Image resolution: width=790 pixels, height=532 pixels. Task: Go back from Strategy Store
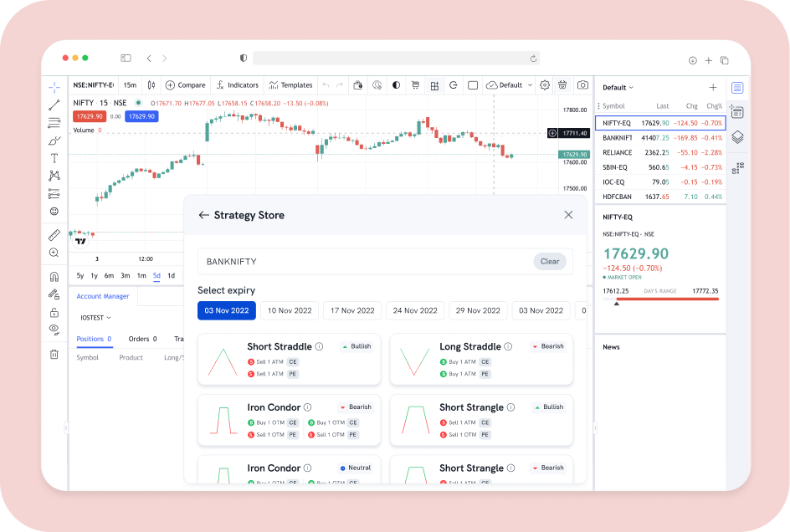[x=203, y=215]
